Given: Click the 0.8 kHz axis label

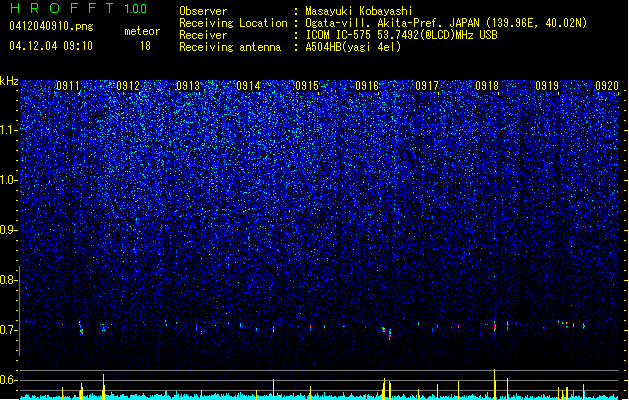Looking at the screenshot, I should coord(9,280).
